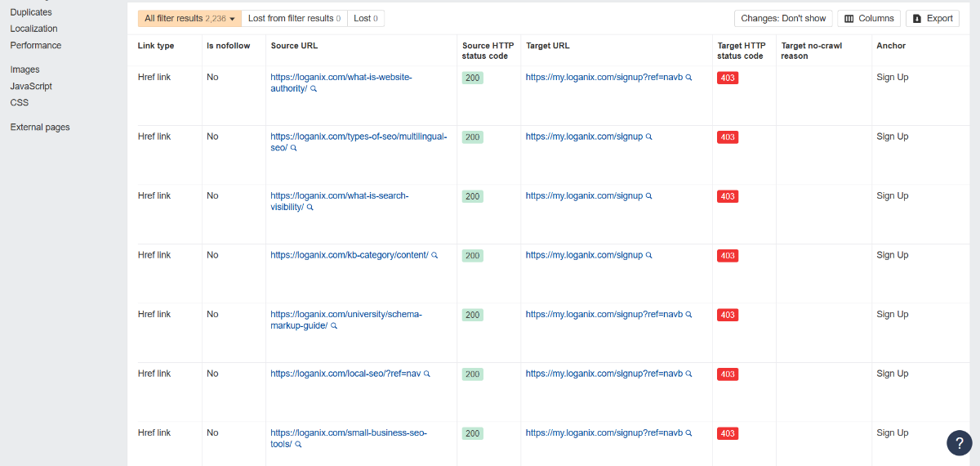Click magnifier beside target URL in kb-category/content row

point(649,255)
